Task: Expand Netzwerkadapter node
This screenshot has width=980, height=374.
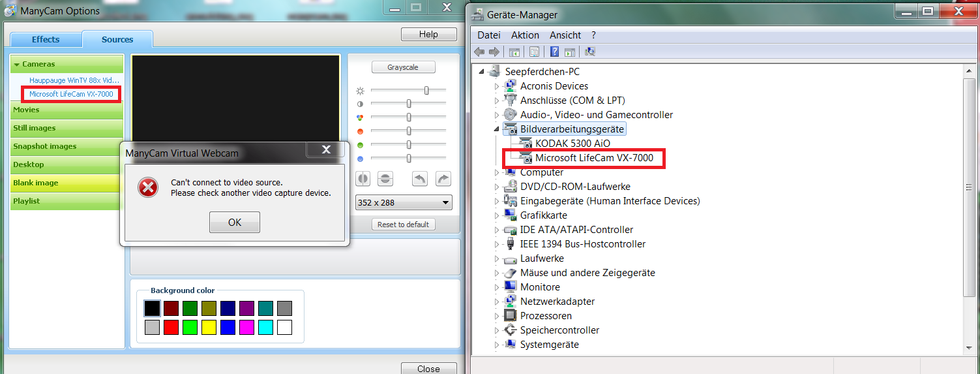Action: pyautogui.click(x=497, y=302)
